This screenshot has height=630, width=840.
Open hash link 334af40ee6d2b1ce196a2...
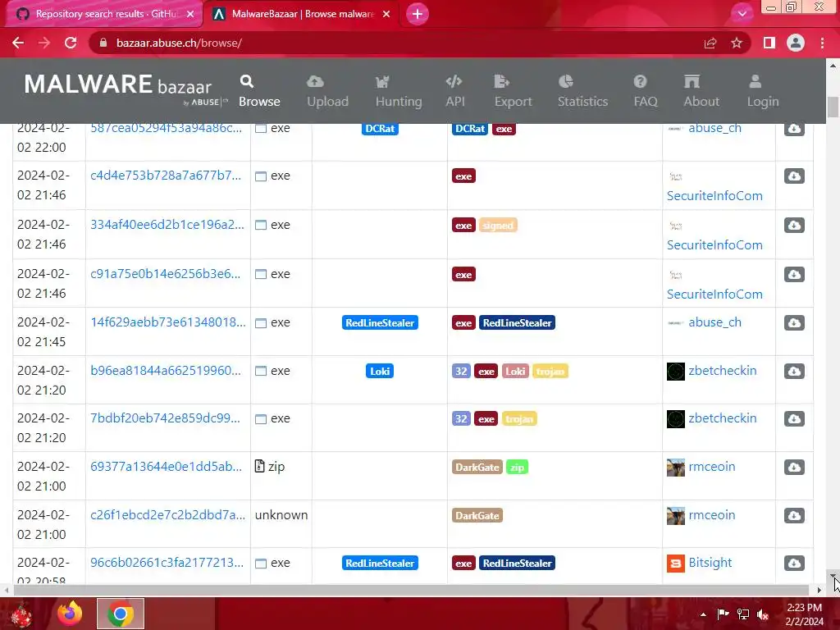tap(167, 225)
